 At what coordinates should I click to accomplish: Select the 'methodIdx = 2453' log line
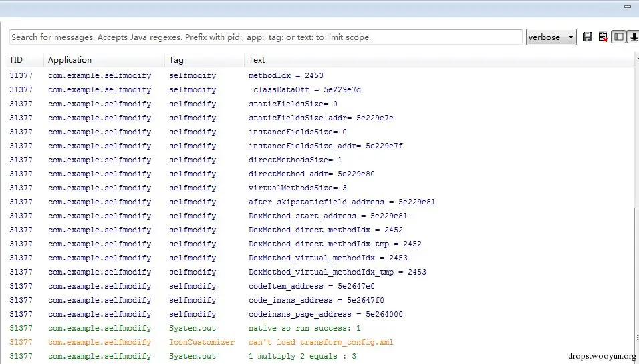pos(285,75)
